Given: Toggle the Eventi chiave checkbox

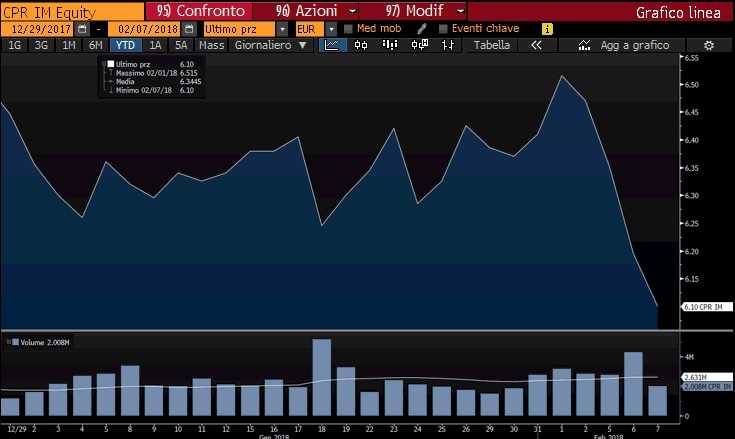Looking at the screenshot, I should (x=443, y=29).
